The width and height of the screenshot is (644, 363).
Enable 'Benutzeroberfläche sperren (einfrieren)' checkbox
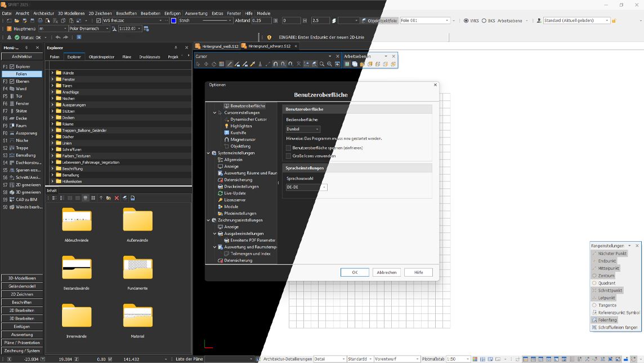[288, 148]
